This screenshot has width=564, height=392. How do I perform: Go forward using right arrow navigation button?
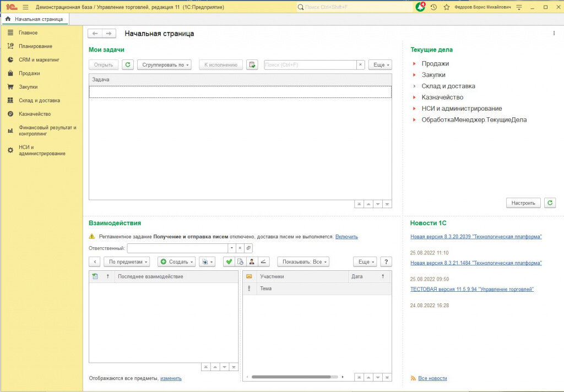pos(109,34)
